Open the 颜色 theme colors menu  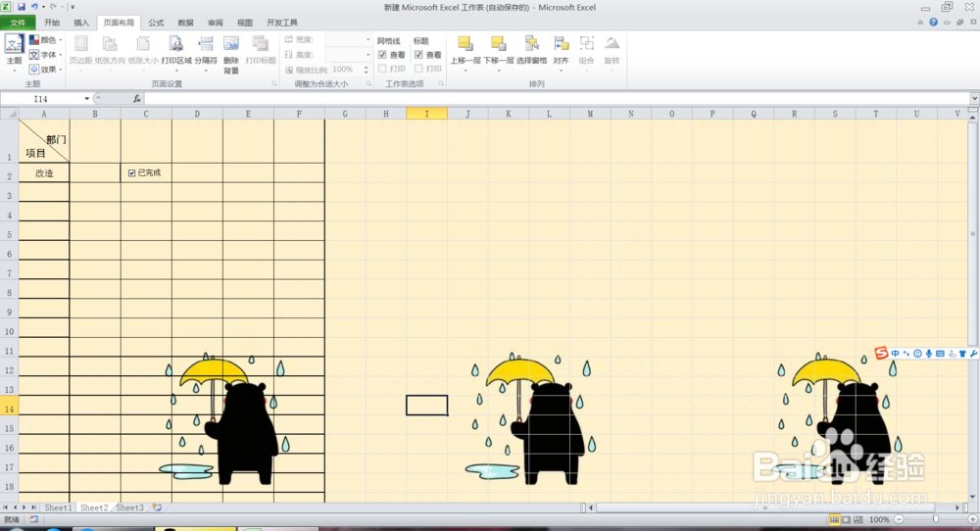[x=45, y=39]
